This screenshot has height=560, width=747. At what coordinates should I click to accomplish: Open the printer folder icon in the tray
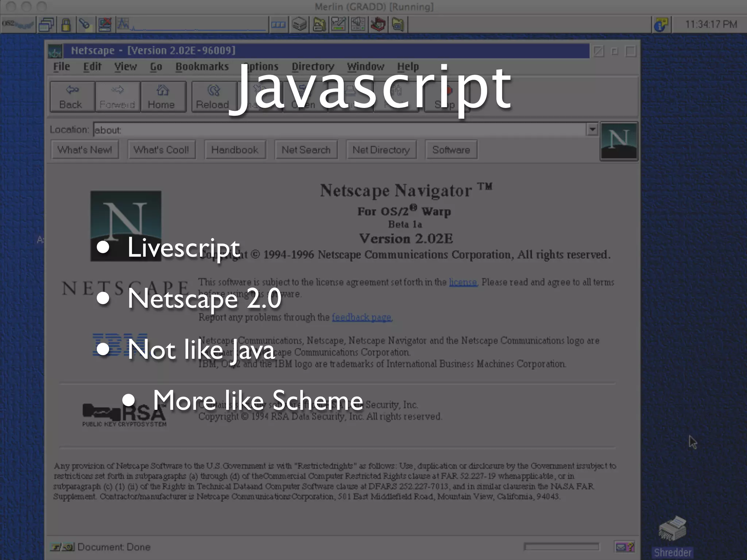click(320, 25)
